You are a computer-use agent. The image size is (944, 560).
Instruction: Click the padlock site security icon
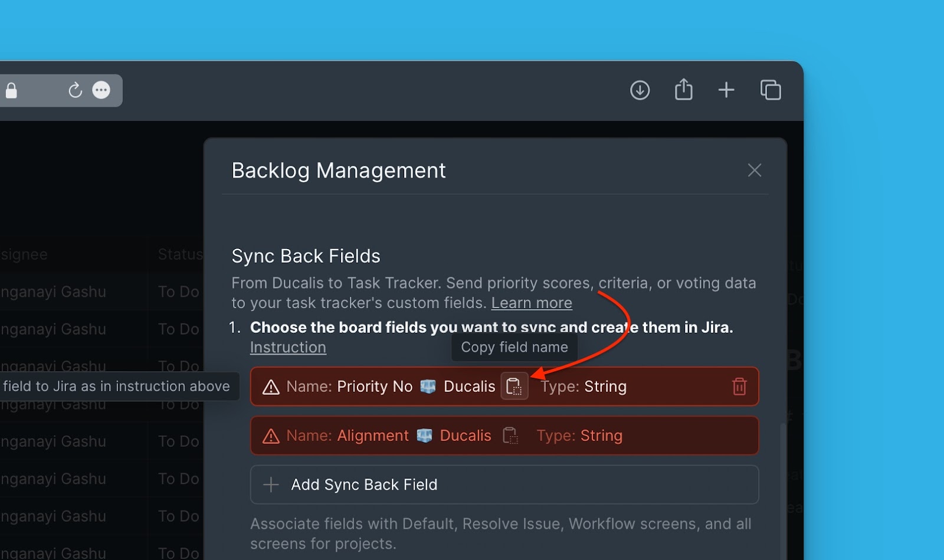coord(11,90)
